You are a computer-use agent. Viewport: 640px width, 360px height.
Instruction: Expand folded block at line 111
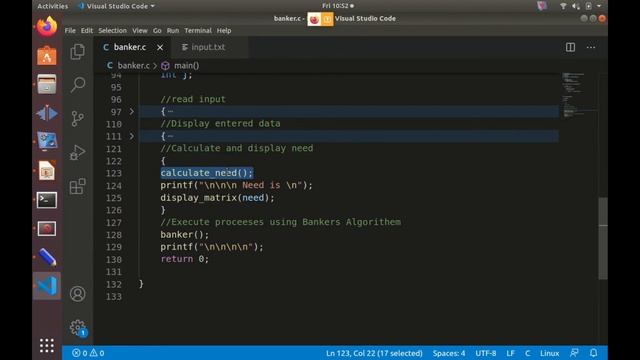[131, 136]
